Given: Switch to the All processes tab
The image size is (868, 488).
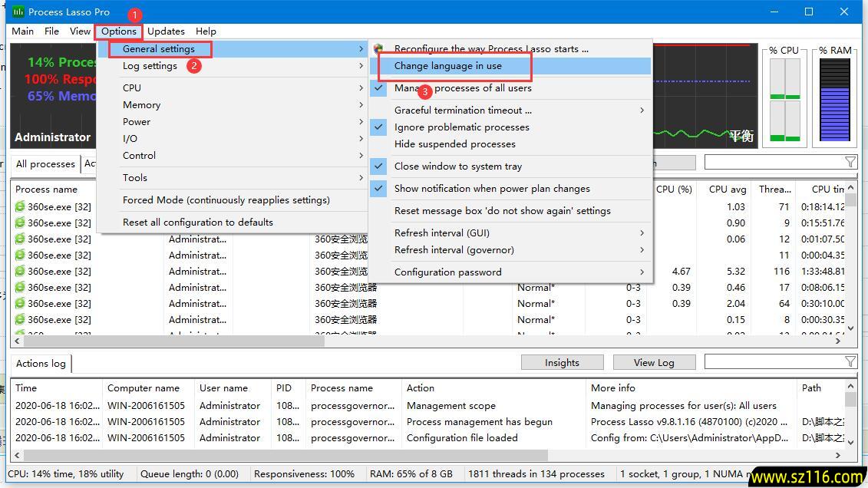Looking at the screenshot, I should tap(45, 163).
